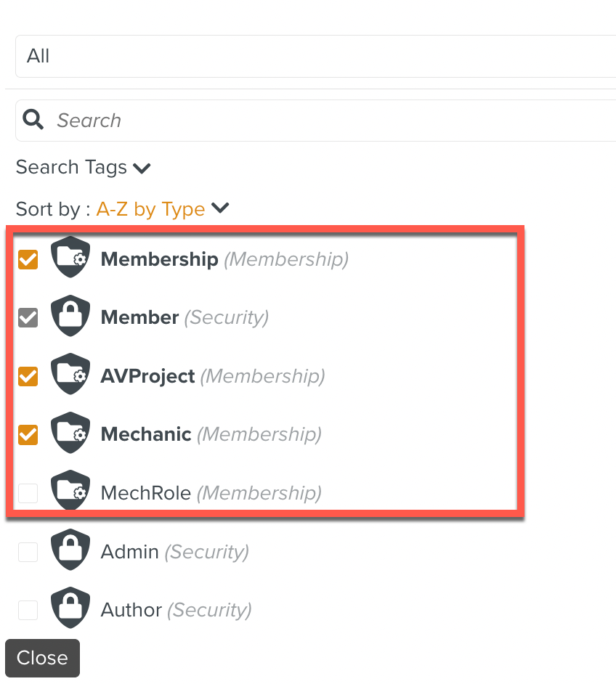
Task: Uncheck the AVProject checkbox
Action: pos(28,376)
